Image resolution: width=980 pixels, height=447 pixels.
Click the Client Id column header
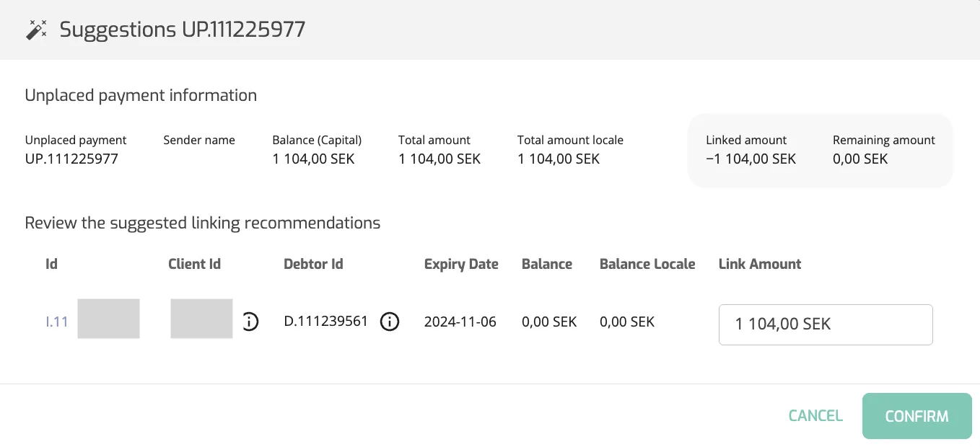(194, 264)
